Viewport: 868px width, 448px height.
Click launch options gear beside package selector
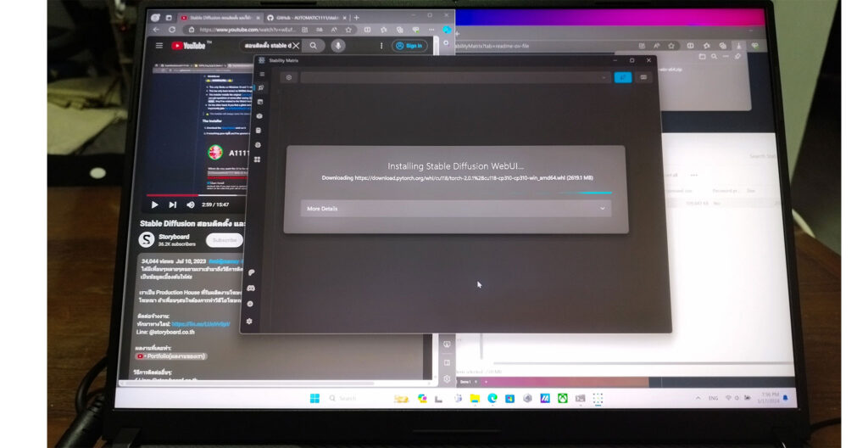click(x=289, y=77)
